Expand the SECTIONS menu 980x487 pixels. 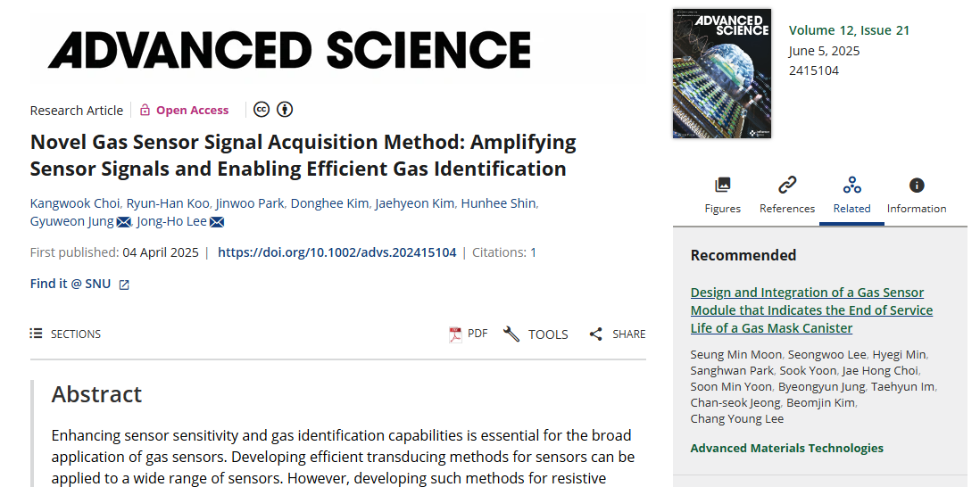[x=65, y=334]
